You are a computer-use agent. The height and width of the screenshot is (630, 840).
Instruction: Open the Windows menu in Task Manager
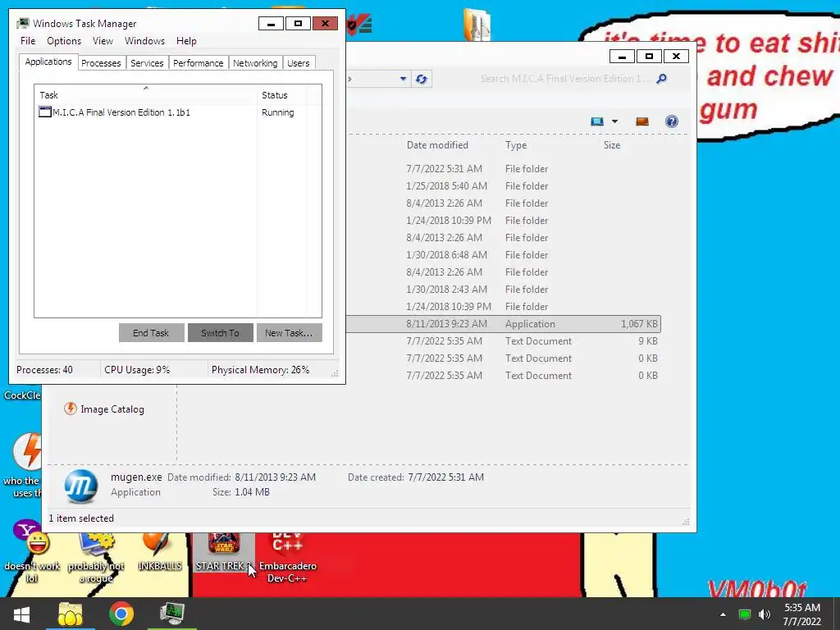(144, 41)
